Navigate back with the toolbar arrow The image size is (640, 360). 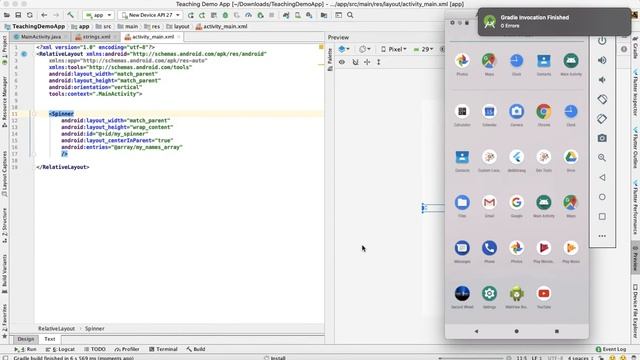[x=44, y=15]
